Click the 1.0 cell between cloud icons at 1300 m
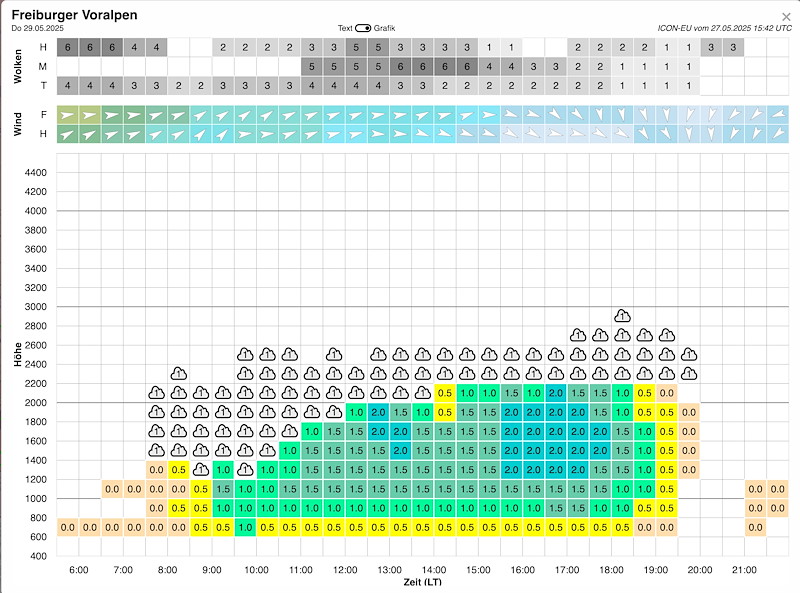This screenshot has height=593, width=800. point(223,470)
